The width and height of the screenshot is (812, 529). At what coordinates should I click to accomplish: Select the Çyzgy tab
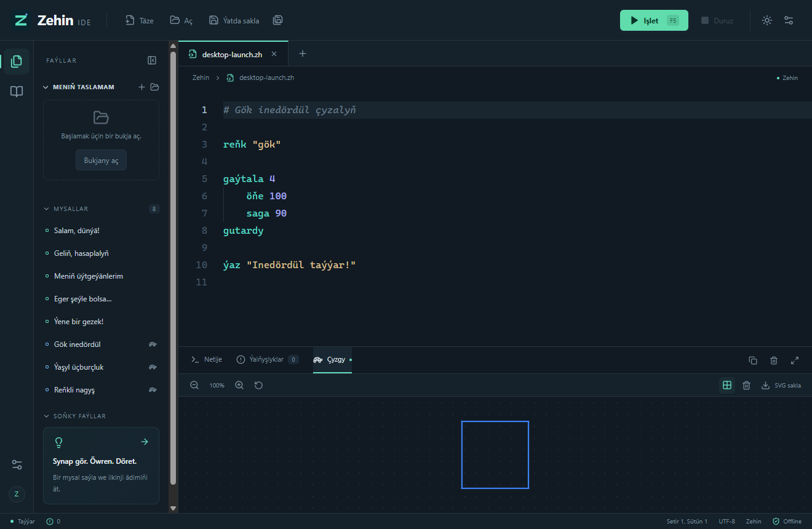click(333, 359)
